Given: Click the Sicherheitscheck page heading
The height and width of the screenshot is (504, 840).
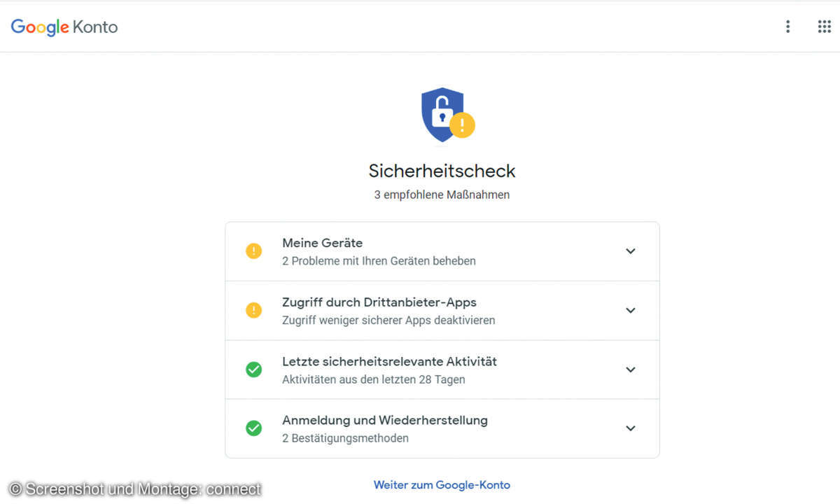Looking at the screenshot, I should coord(442,171).
